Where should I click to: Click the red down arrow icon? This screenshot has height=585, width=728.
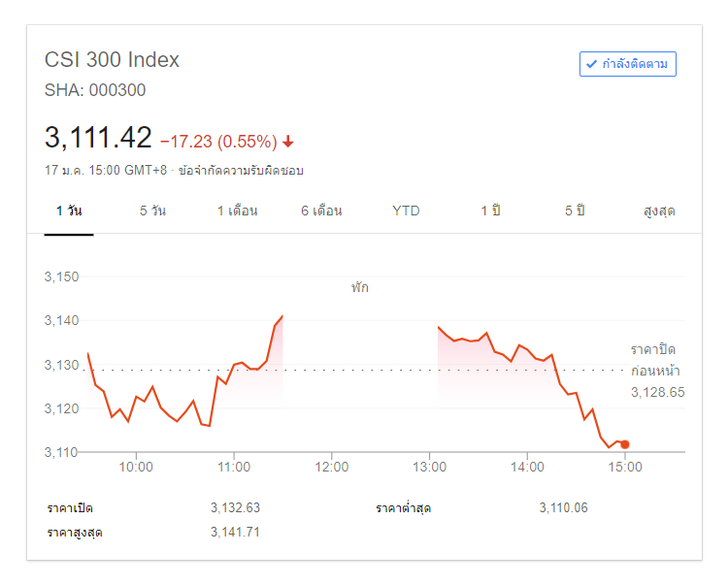point(288,142)
